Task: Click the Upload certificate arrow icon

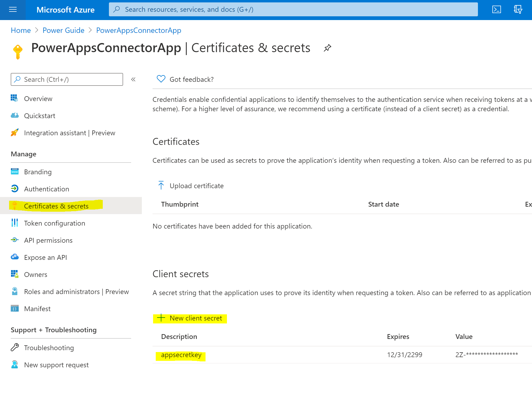Action: coord(161,186)
